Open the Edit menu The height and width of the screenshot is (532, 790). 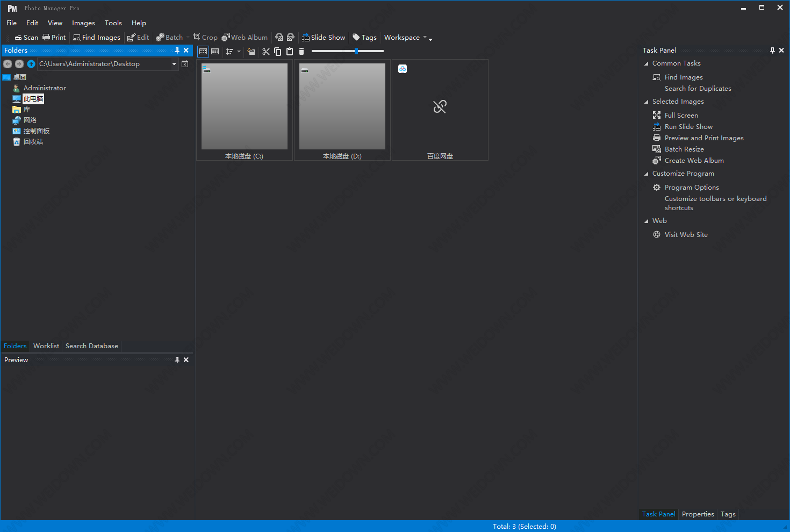pos(32,23)
